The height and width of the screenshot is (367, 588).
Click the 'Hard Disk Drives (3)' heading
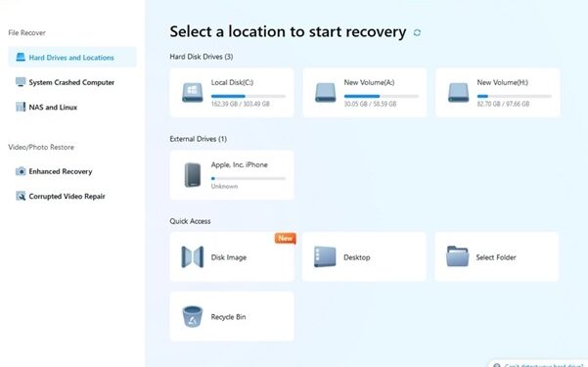point(202,57)
